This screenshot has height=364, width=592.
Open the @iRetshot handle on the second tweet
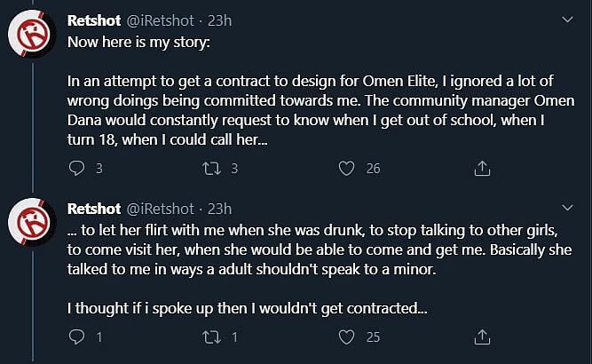click(160, 209)
